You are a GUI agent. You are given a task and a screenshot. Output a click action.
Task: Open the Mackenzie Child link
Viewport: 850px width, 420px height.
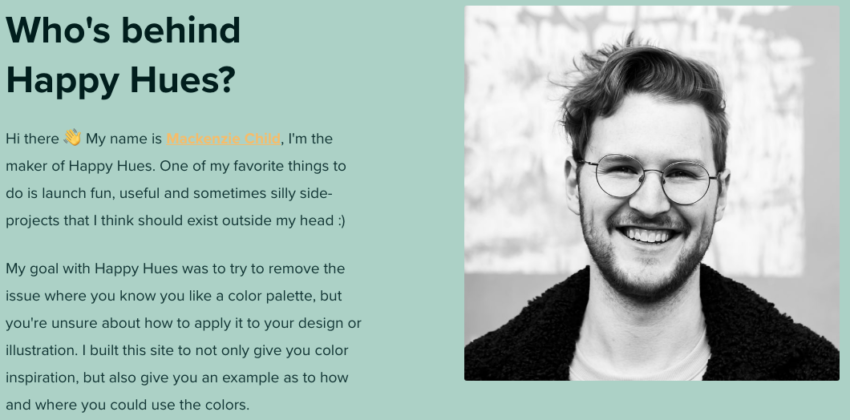[x=224, y=138]
